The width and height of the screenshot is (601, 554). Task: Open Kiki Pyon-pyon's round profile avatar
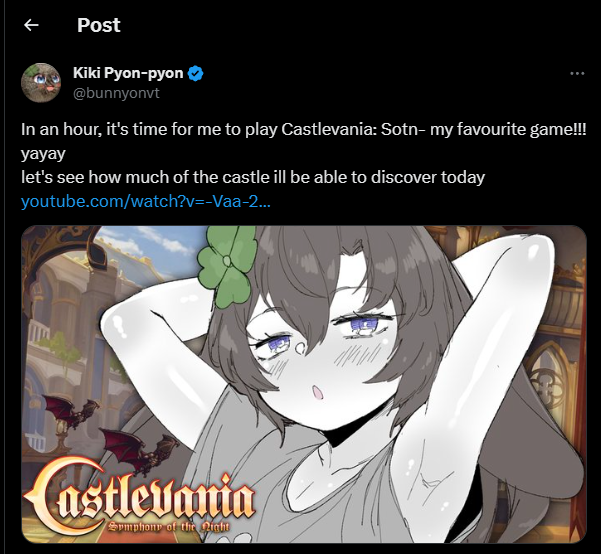41,83
